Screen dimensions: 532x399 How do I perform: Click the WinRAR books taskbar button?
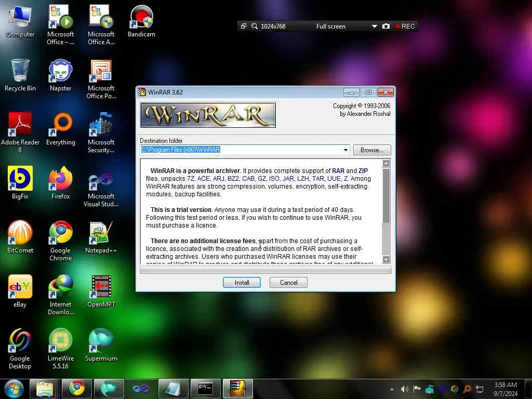(x=238, y=389)
